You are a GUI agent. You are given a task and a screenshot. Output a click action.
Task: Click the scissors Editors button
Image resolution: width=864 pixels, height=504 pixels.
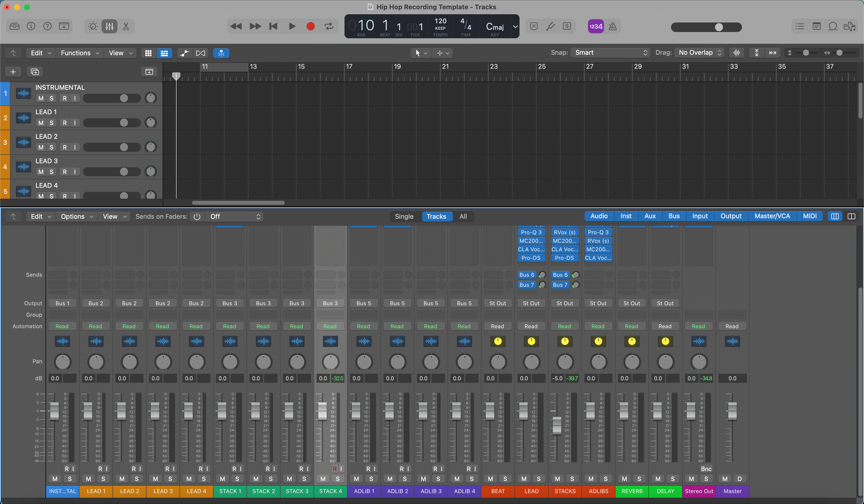pyautogui.click(x=126, y=27)
